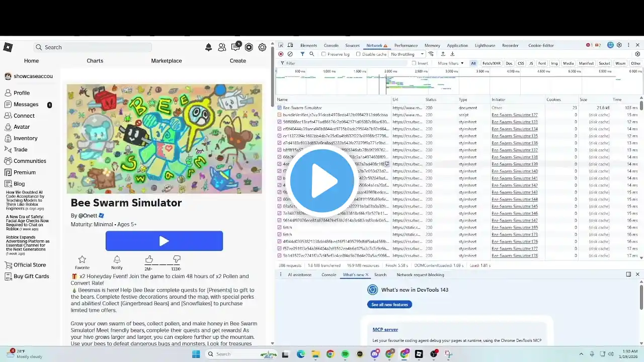The width and height of the screenshot is (644, 362).
Task: Open Discord from the taskbar
Action: 375,354
